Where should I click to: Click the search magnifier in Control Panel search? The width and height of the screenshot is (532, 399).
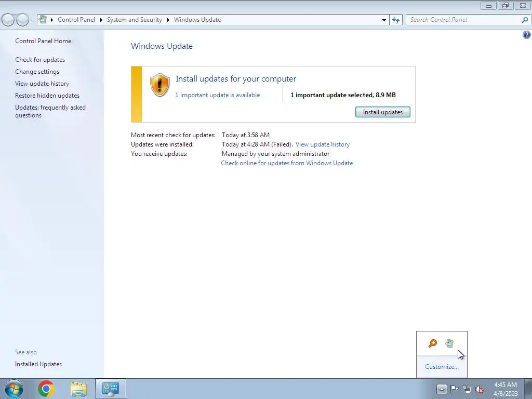(x=525, y=20)
